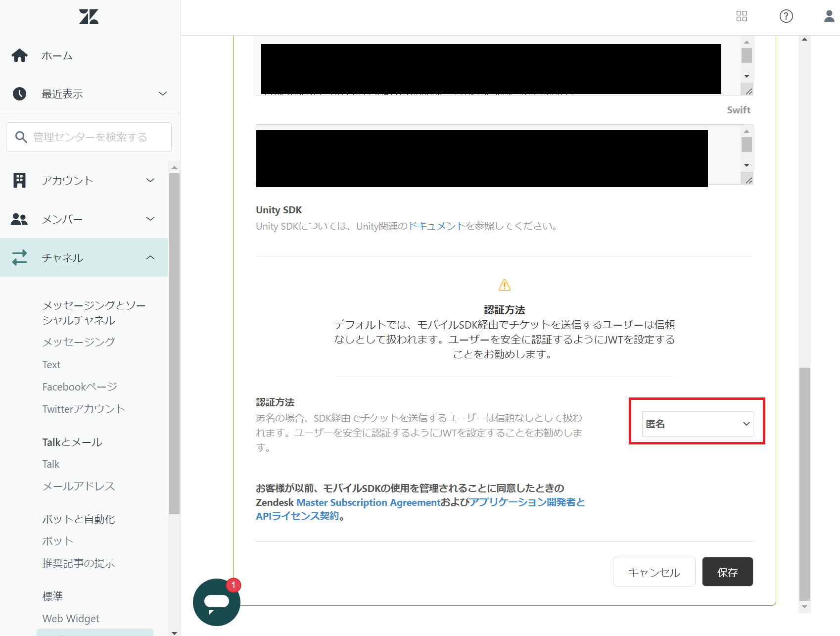Open Talk channel settings

click(50, 464)
